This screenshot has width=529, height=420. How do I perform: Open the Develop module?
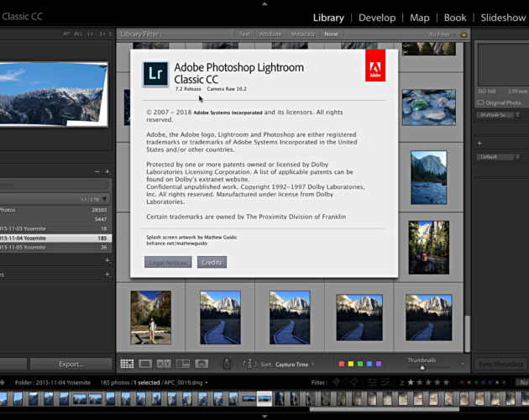[x=377, y=18]
